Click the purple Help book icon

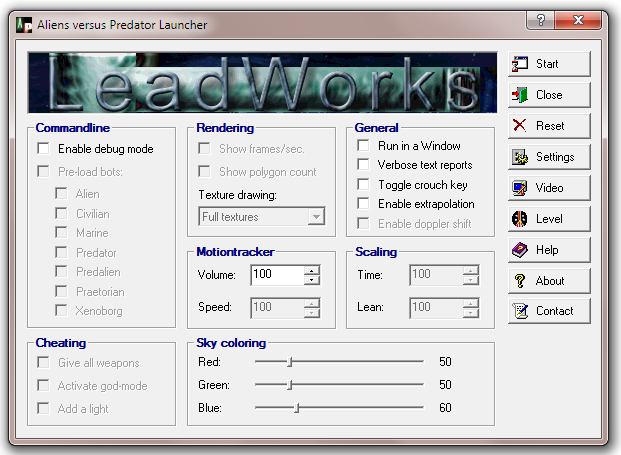coord(520,250)
